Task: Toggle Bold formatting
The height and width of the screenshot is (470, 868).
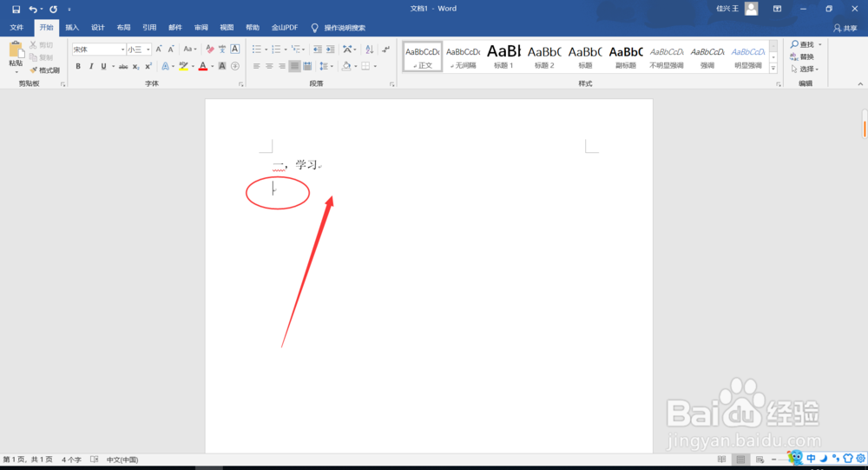Action: [x=78, y=67]
